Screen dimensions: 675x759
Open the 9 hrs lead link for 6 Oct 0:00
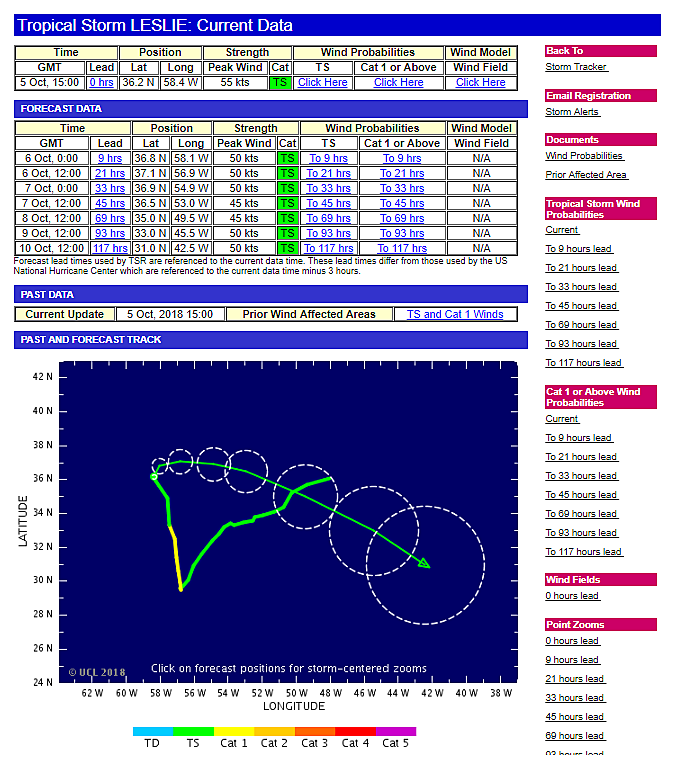[x=110, y=158]
